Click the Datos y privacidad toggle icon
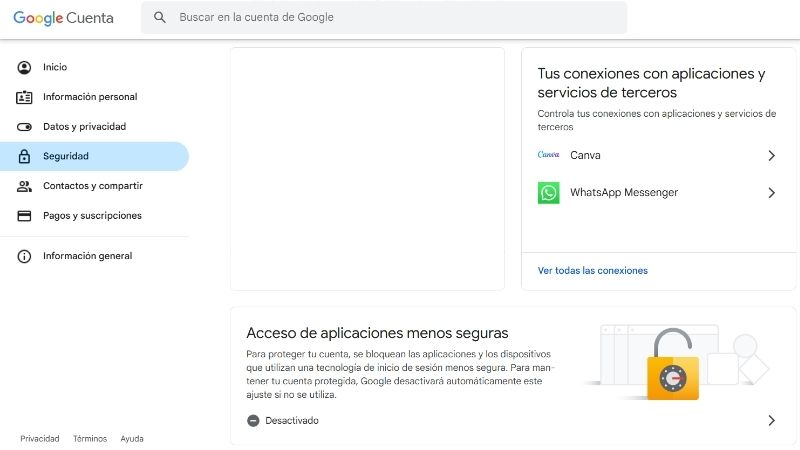The height and width of the screenshot is (450, 800). (x=24, y=127)
